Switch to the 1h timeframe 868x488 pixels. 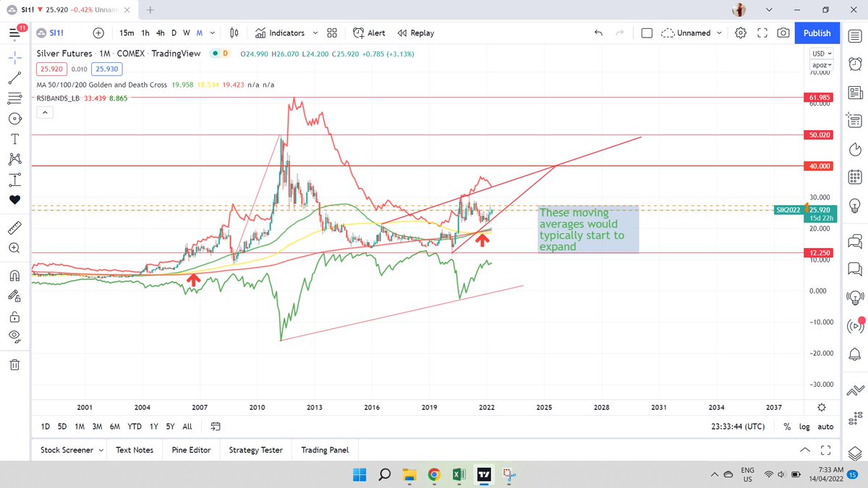(145, 33)
